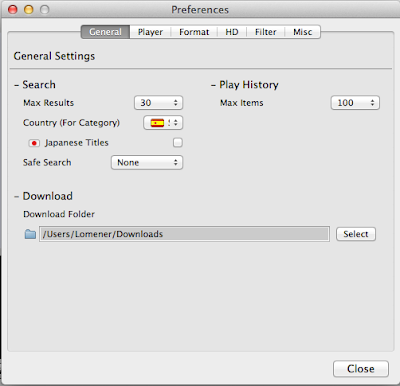400x386 pixels.
Task: Open the Filter tab
Action: tap(266, 32)
